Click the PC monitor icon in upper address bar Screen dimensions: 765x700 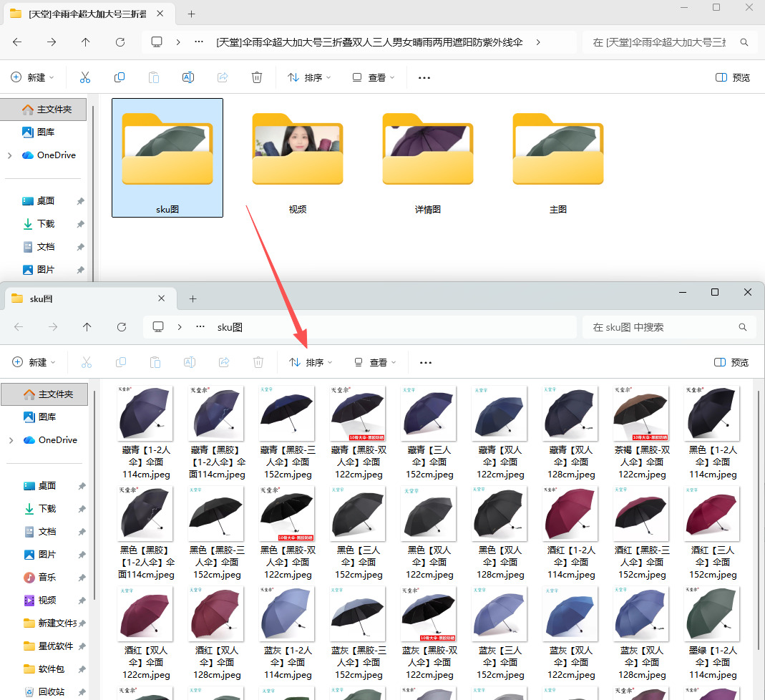(x=157, y=42)
